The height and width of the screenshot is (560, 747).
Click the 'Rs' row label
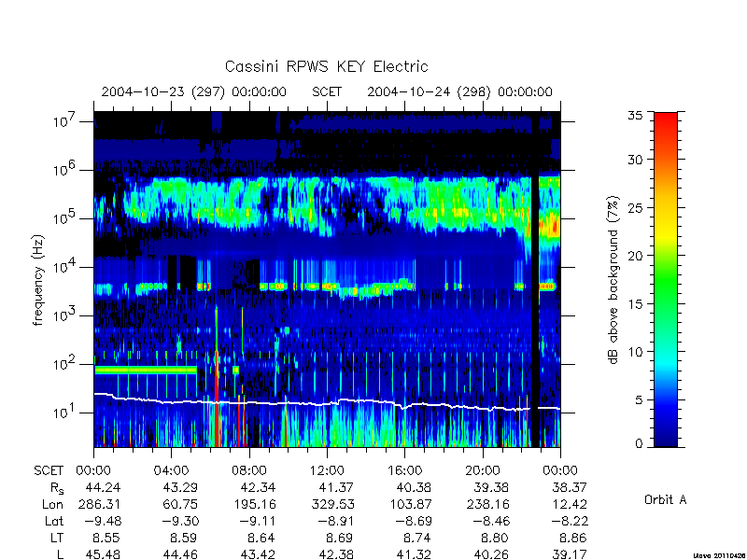point(57,488)
